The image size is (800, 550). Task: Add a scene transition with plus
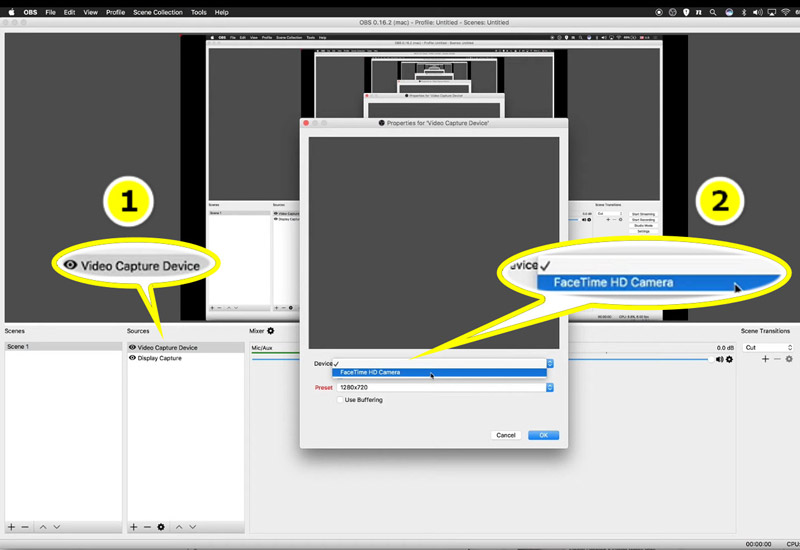(765, 358)
